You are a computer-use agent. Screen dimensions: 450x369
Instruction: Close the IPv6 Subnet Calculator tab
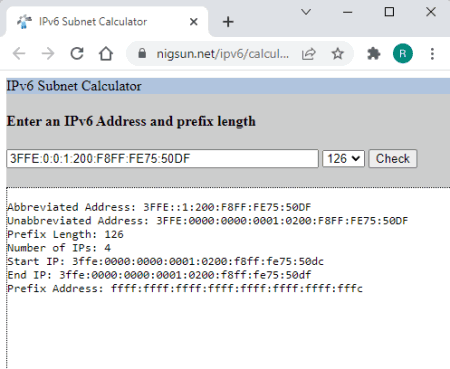(193, 22)
